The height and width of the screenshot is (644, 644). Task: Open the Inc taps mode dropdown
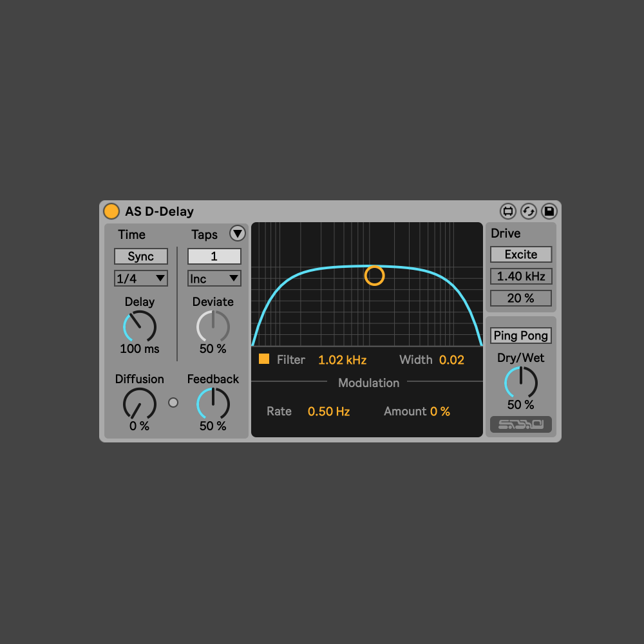click(214, 278)
